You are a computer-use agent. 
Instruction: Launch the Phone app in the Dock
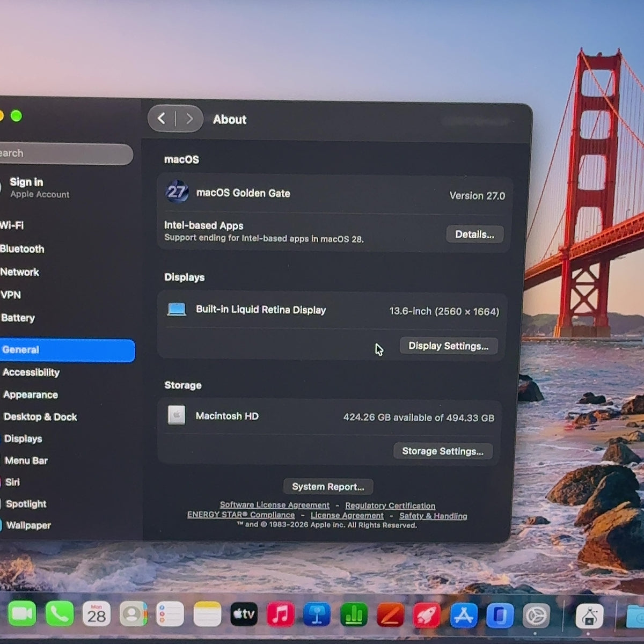click(60, 614)
